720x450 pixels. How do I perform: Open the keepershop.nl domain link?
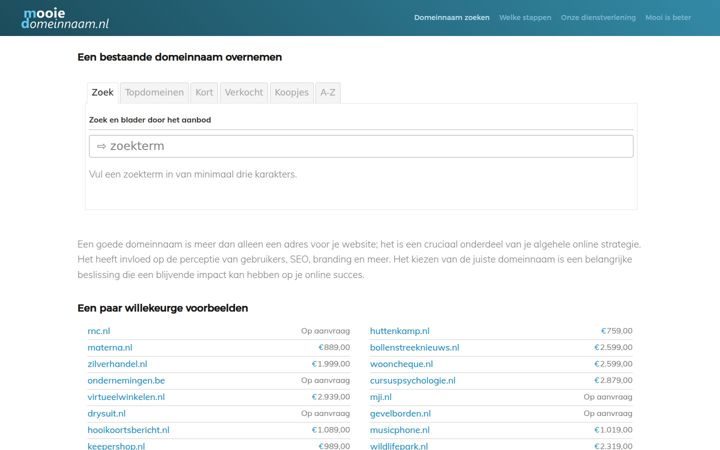[116, 446]
